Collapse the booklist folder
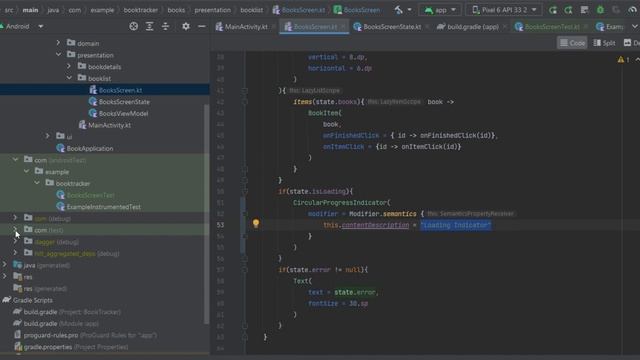The width and height of the screenshot is (640, 360). (69, 78)
